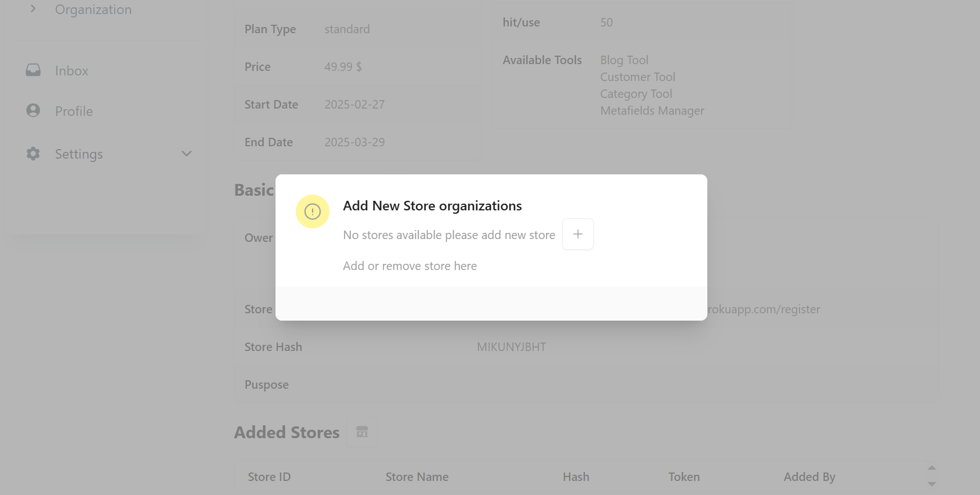Sort descending with the down arrow
The image size is (980, 495).
[932, 484]
